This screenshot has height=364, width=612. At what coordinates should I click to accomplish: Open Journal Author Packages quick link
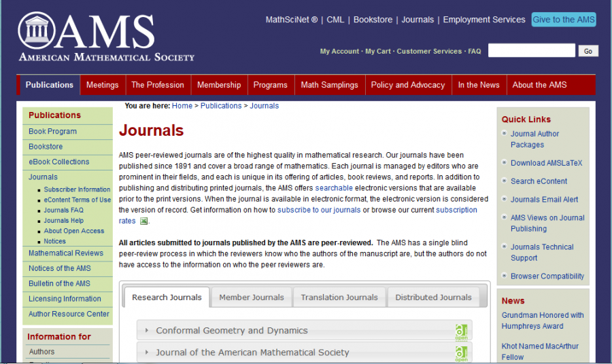click(535, 139)
